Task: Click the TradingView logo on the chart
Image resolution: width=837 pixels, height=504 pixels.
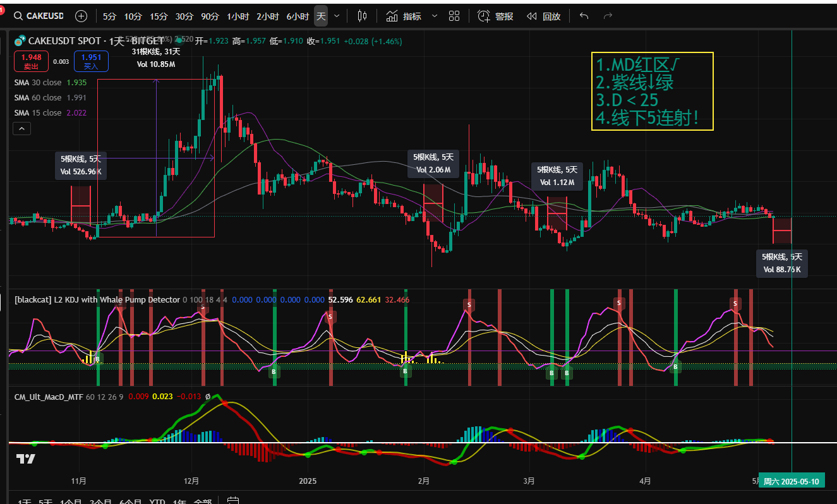Action: (x=25, y=459)
